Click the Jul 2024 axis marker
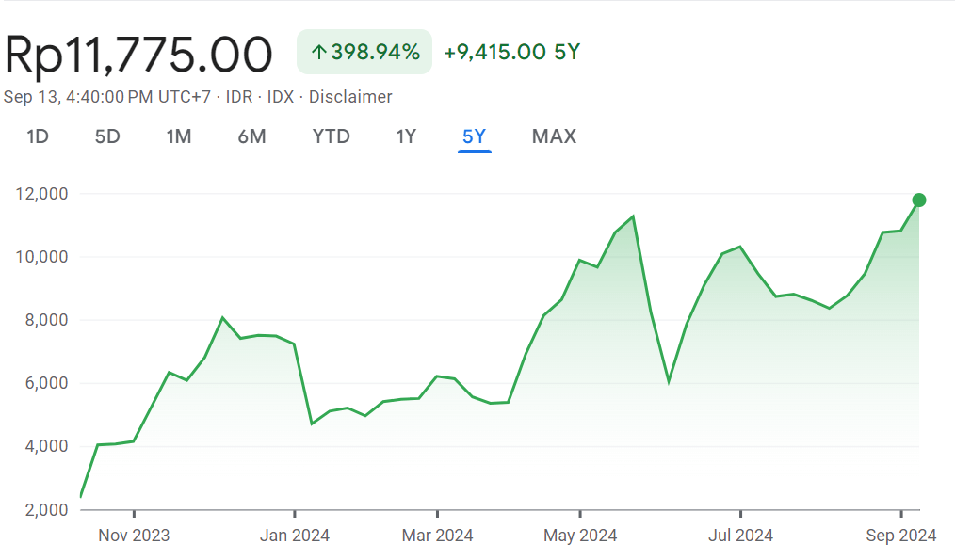This screenshot has width=955, height=560. (x=740, y=535)
